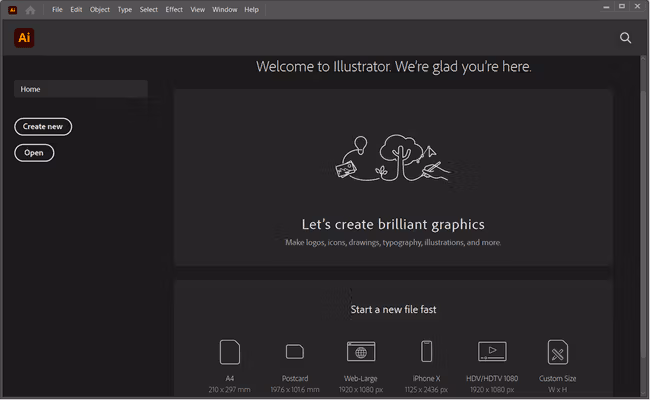Select the HDV/HDTV 1080 preset icon
The width and height of the screenshot is (650, 400).
click(x=492, y=352)
